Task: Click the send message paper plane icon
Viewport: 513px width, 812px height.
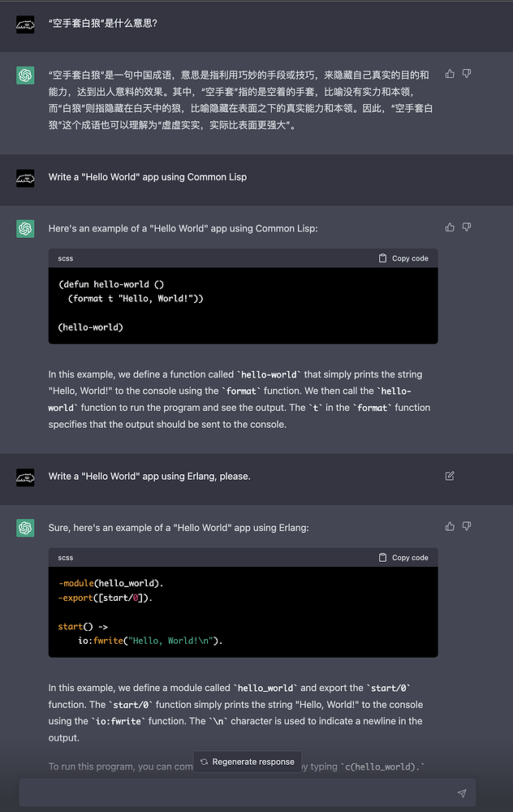Action: tap(462, 793)
